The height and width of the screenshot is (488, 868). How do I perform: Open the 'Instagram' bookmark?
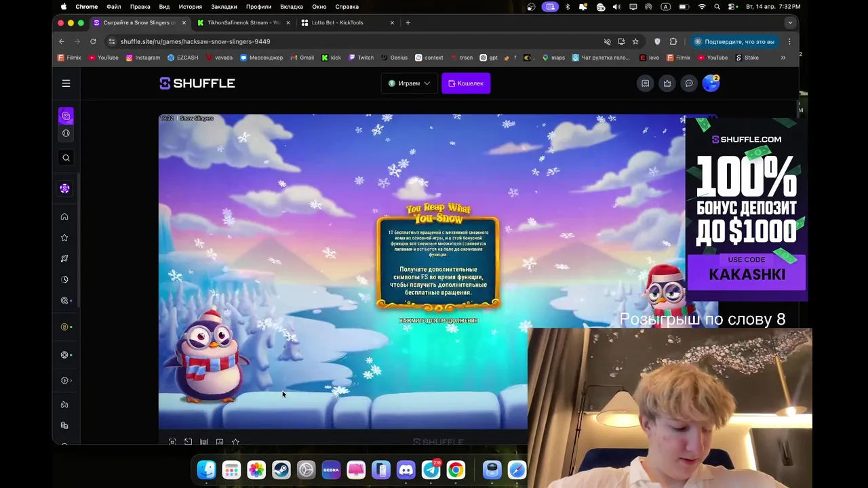coord(143,58)
